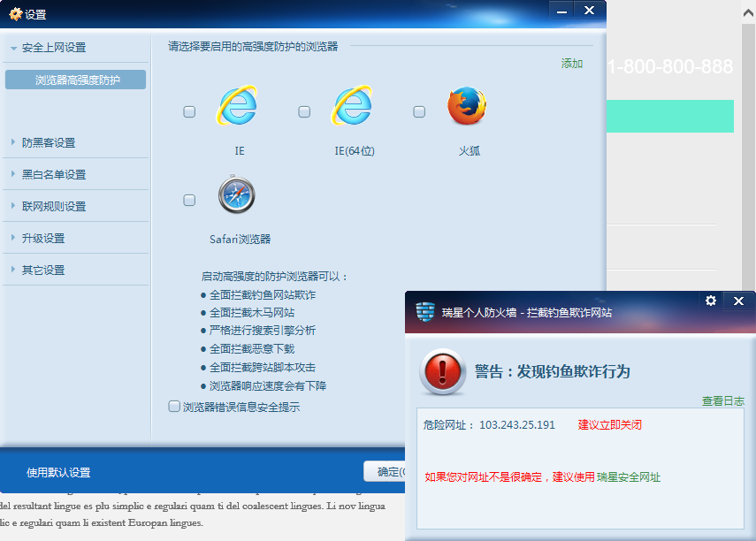The image size is (756, 541).
Task: Click the 添加 link
Action: 572,64
